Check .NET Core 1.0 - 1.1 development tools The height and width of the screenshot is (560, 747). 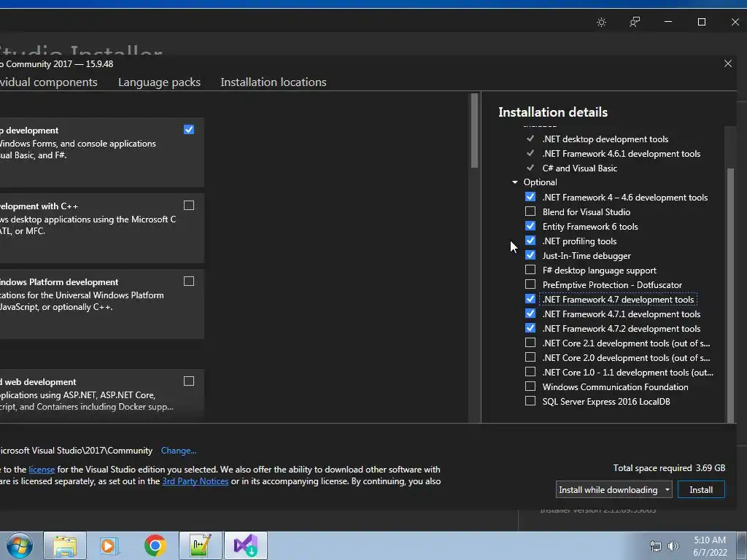(x=530, y=371)
